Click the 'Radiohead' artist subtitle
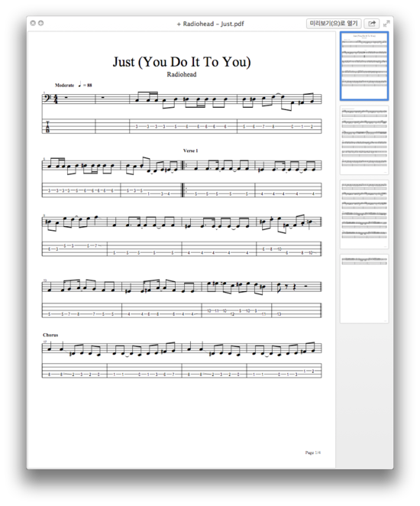This screenshot has height=506, width=420. 182,74
